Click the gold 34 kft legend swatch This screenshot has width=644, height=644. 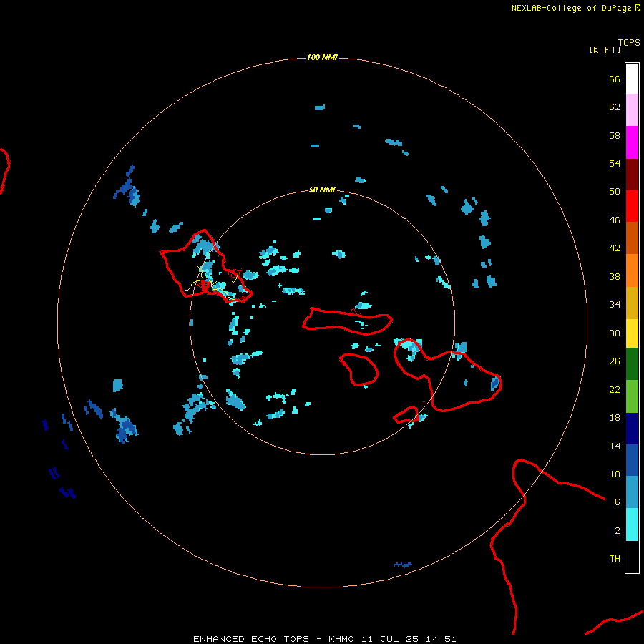point(632,303)
